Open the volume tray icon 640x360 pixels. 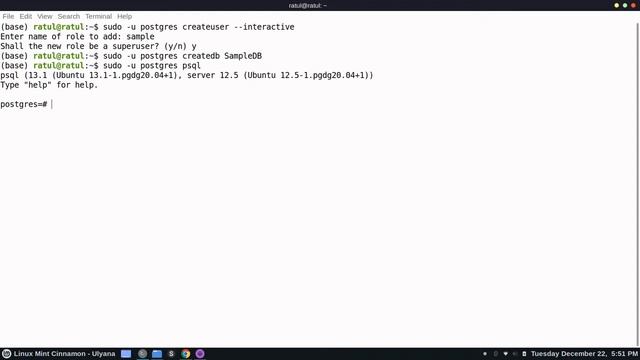[515, 354]
